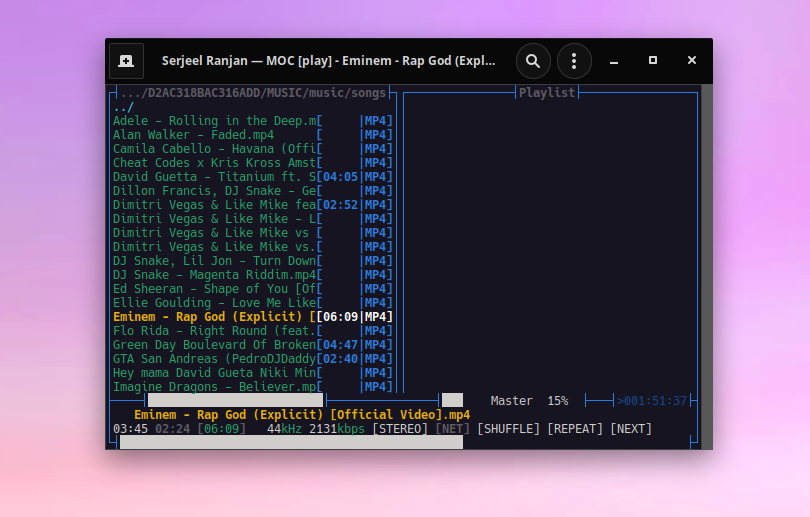
Task: Select Ed Sheeran - Shape of You
Action: pos(253,289)
